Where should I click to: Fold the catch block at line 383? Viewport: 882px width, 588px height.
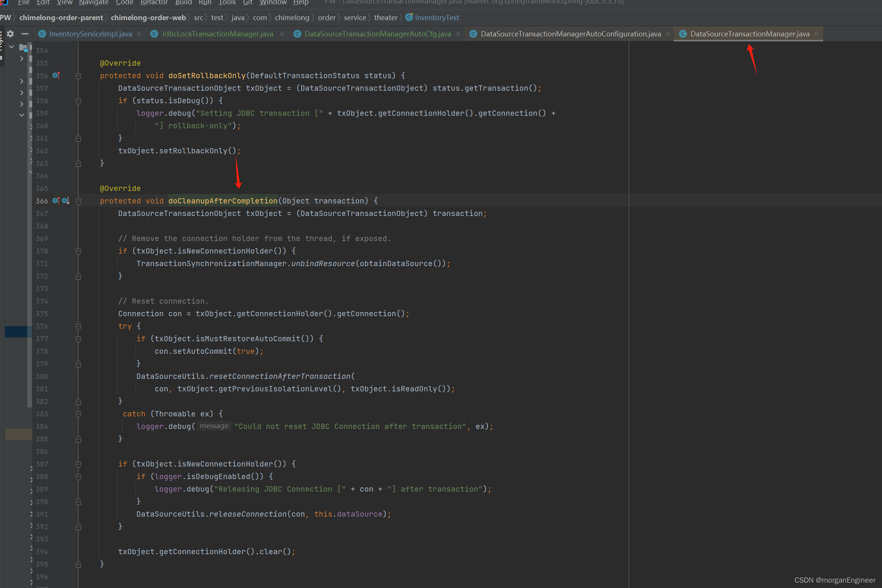pyautogui.click(x=79, y=414)
